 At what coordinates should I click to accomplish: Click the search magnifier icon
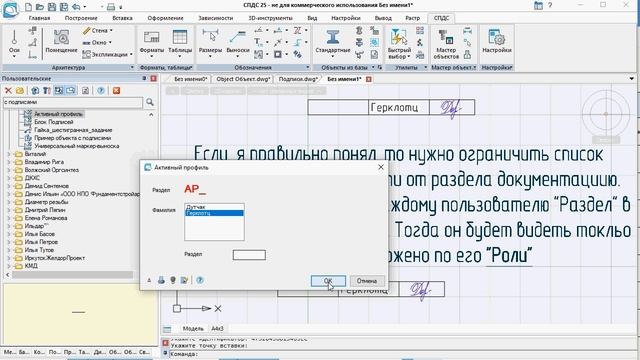[150, 102]
